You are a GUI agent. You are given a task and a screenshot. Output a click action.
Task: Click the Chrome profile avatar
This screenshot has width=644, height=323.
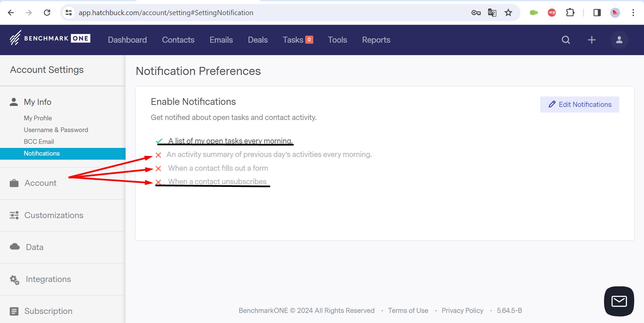click(x=615, y=13)
